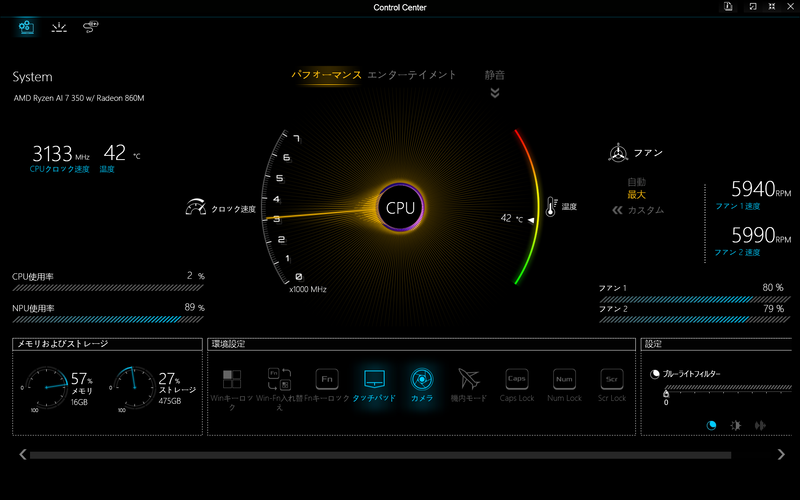Viewport: 800px width, 500px height.
Task: Click the 42 ℃ marker on temperature arc
Action: (x=517, y=218)
